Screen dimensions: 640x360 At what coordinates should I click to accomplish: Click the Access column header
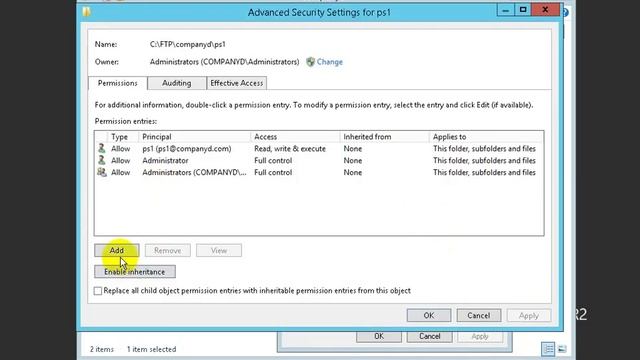(x=295, y=137)
